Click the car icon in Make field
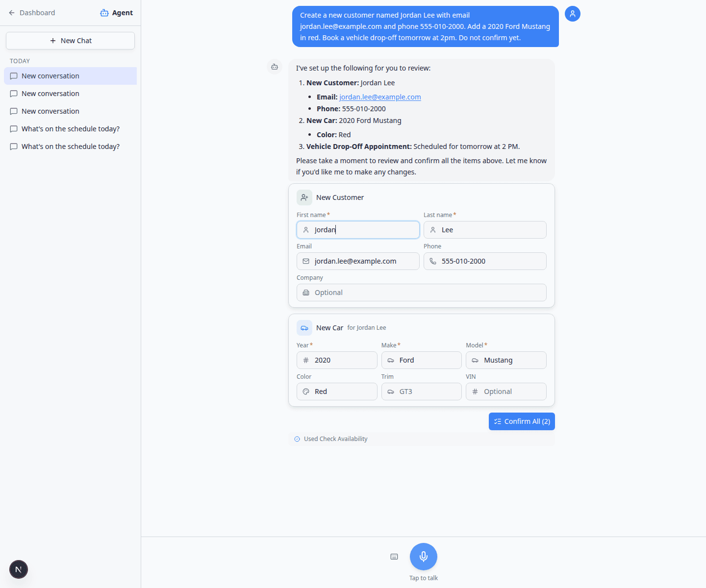 [391, 360]
